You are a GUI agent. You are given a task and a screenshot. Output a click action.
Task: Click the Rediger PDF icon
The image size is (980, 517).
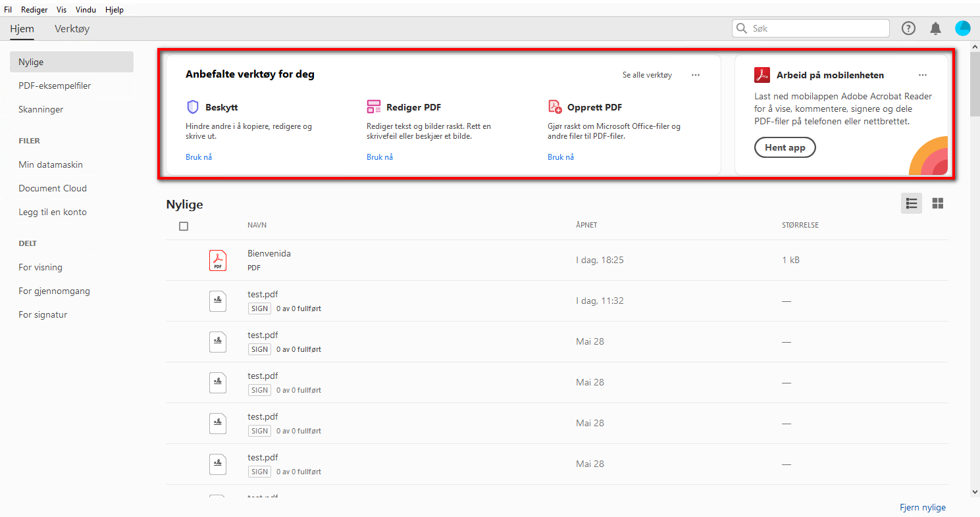tap(374, 107)
